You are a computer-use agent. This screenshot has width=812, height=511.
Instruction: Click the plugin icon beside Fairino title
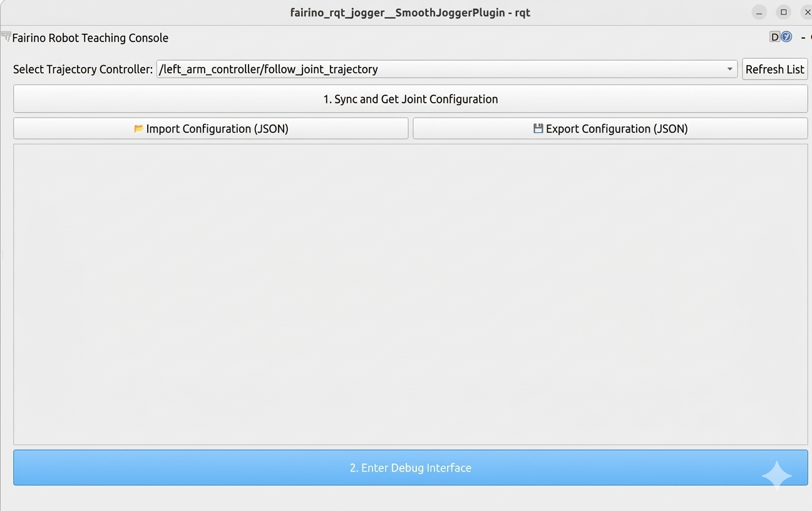coord(6,37)
